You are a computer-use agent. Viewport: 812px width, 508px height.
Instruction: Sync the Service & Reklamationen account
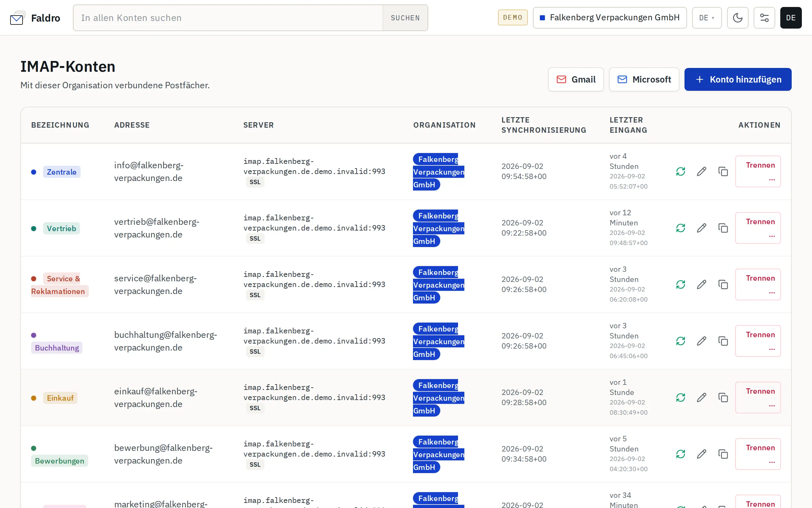(x=680, y=284)
